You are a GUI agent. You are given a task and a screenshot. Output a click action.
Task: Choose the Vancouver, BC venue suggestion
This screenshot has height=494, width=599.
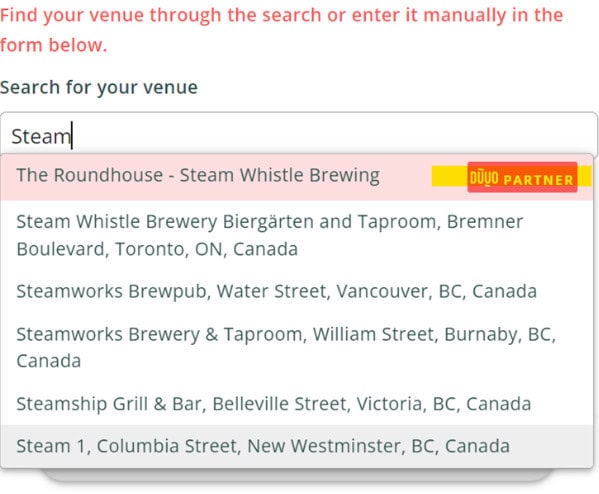point(297,291)
